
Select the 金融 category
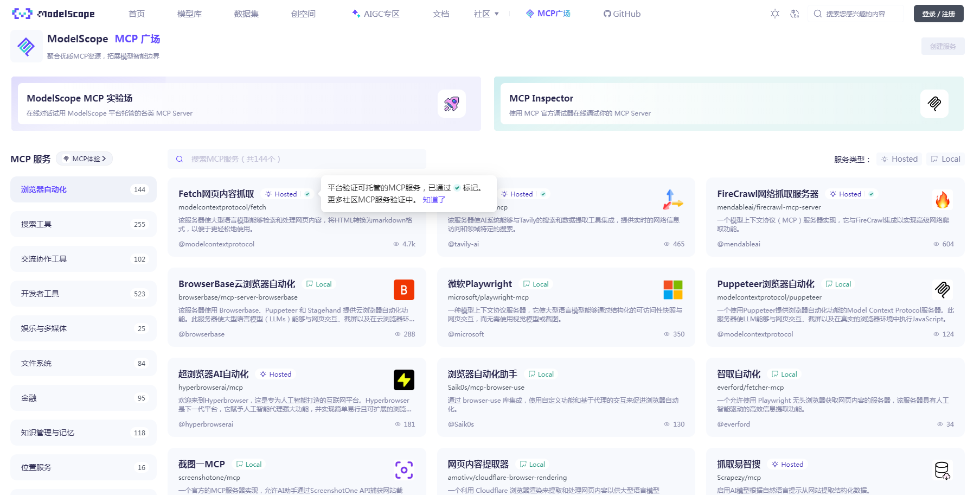coord(84,398)
